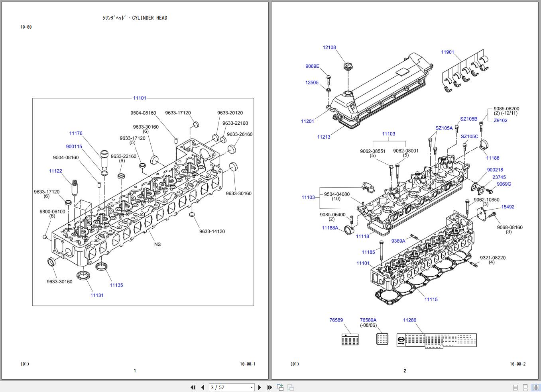
Task: Click part number 11213 link
Action: pyautogui.click(x=324, y=137)
